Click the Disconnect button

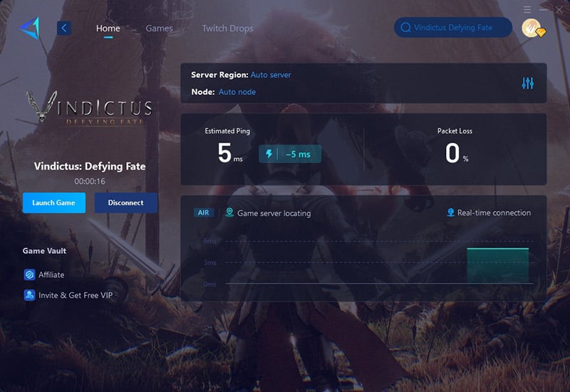click(126, 202)
